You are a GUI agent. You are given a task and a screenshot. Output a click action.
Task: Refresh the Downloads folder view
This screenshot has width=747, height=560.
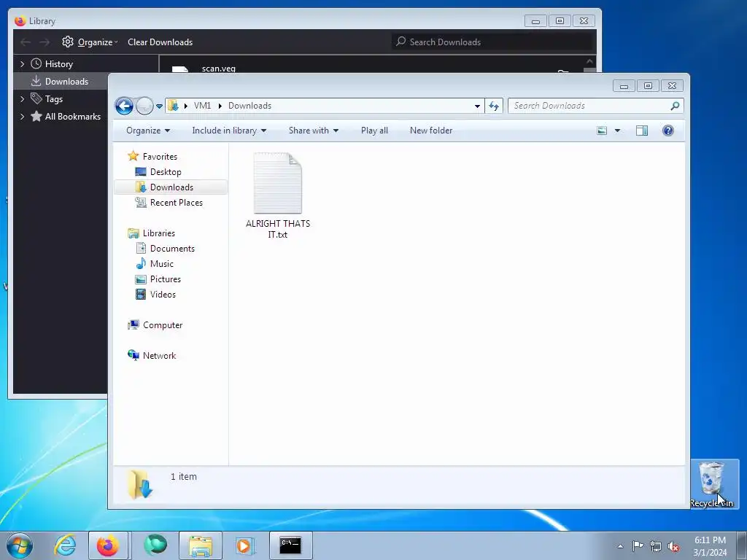pos(494,106)
